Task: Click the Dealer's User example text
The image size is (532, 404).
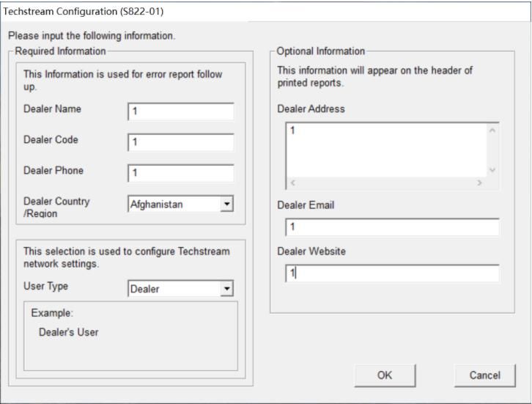Action: [69, 332]
